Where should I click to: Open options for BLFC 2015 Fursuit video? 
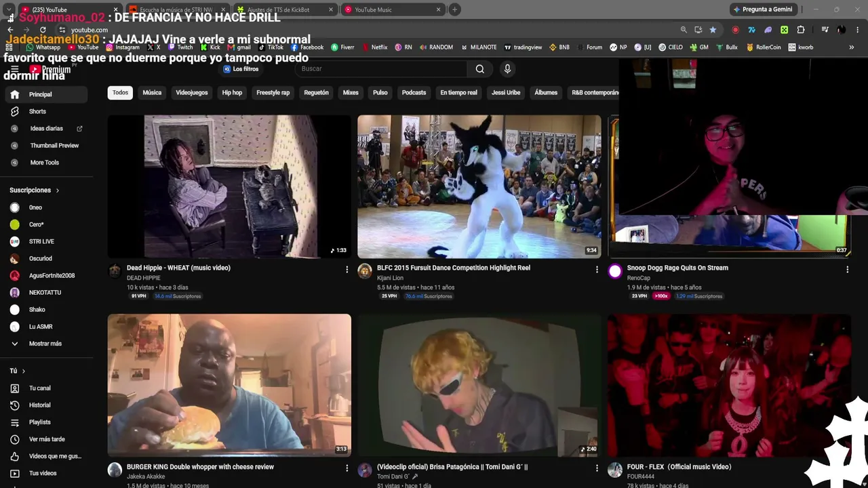click(x=597, y=270)
